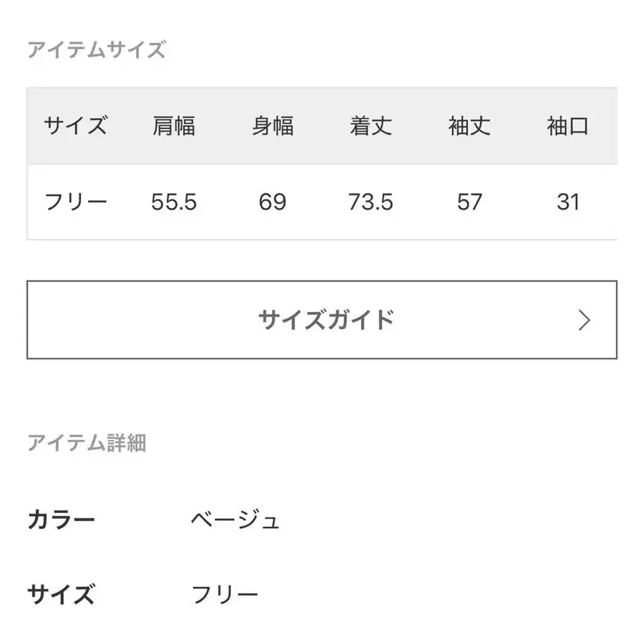Select the 身幅 body width column header
This screenshot has width=644, height=644.
tap(273, 127)
